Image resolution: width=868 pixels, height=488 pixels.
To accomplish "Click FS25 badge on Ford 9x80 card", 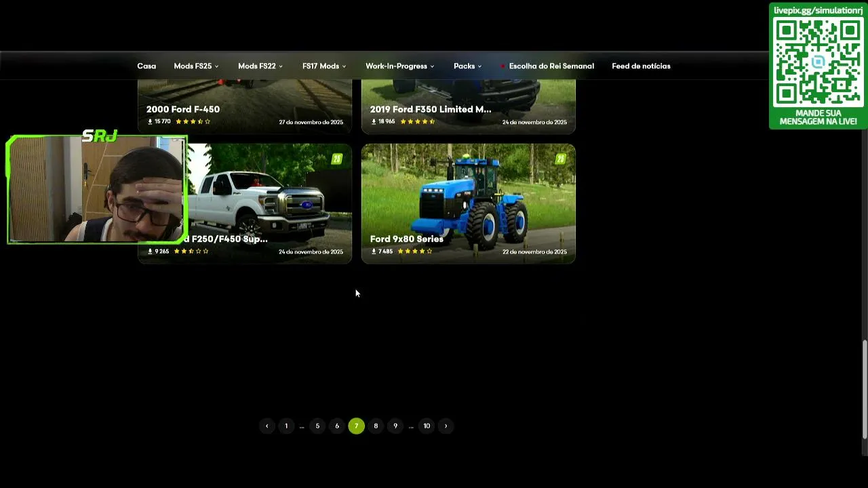I will click(x=560, y=159).
